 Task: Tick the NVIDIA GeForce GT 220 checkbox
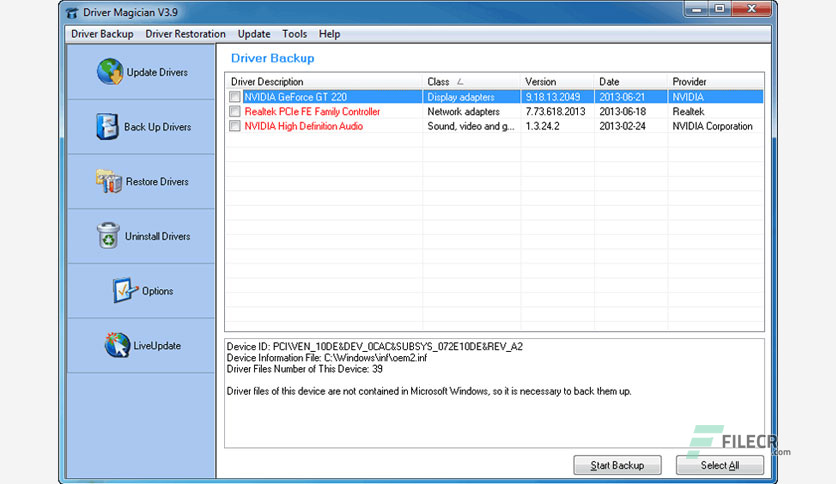pos(235,97)
